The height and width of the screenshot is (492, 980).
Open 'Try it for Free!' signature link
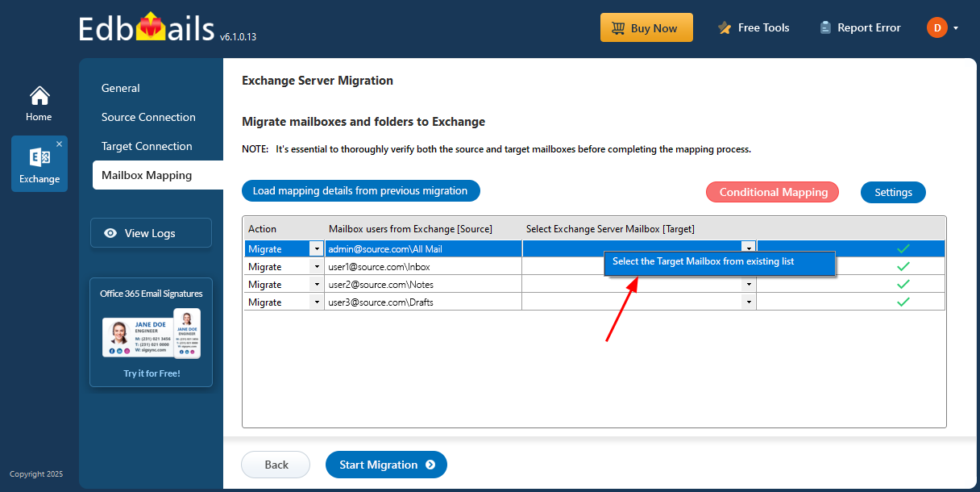[x=151, y=373]
